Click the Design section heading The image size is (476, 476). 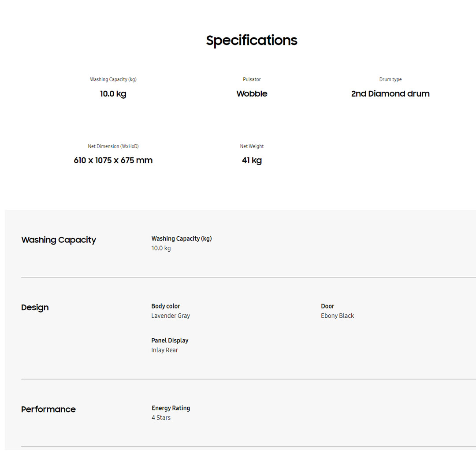coord(35,308)
